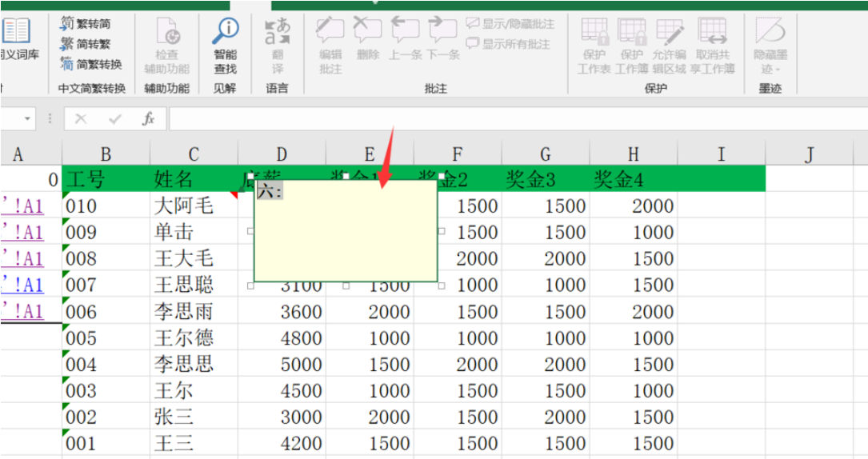Click the fx insert function button

click(x=148, y=119)
